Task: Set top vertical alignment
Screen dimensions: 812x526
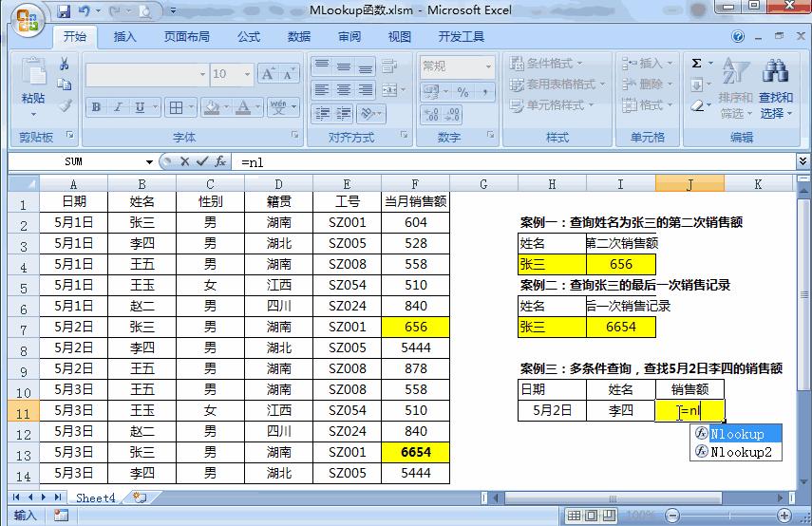Action: click(322, 66)
